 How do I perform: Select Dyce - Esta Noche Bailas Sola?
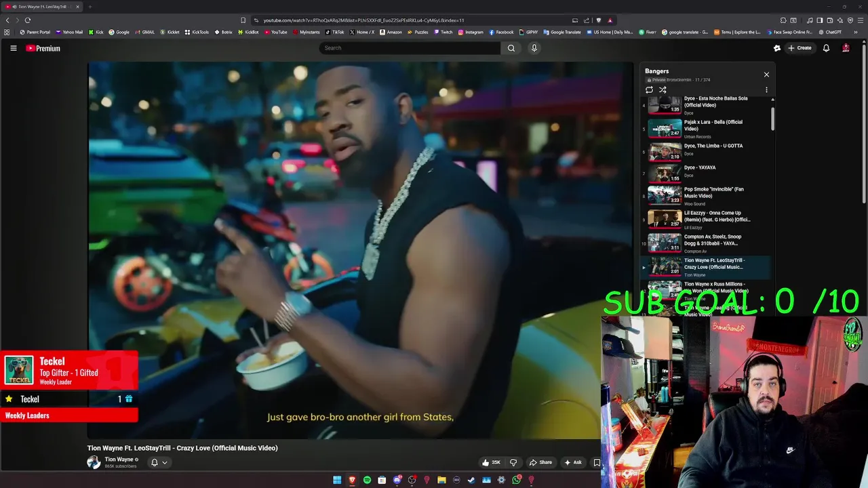[705, 105]
